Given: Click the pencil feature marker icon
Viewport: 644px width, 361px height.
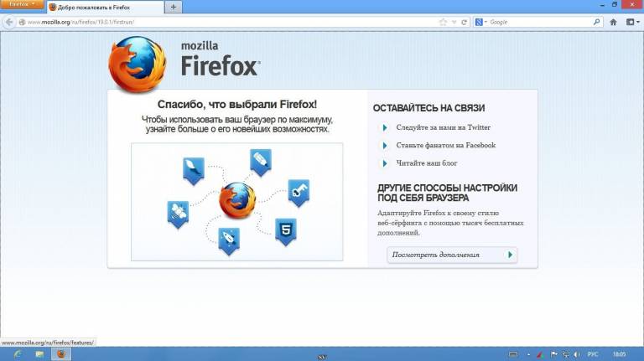Looking at the screenshot, I should pos(261,162).
